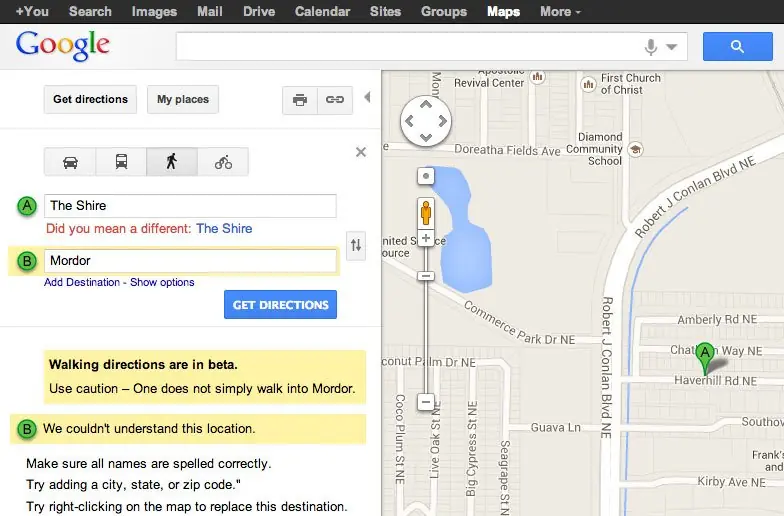Open Search in the top bar
The width and height of the screenshot is (784, 516).
90,12
